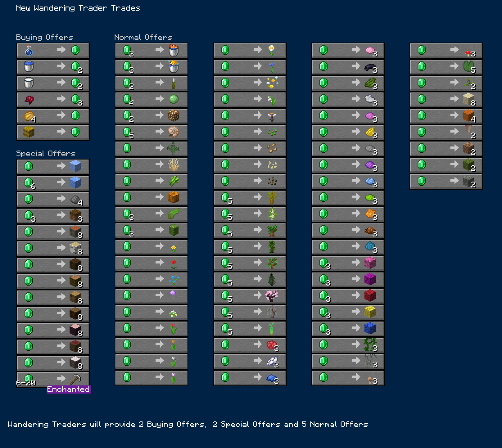Viewport: 502px width, 448px height.
Task: Select the dark spruce sapling icon
Action: click(x=272, y=279)
